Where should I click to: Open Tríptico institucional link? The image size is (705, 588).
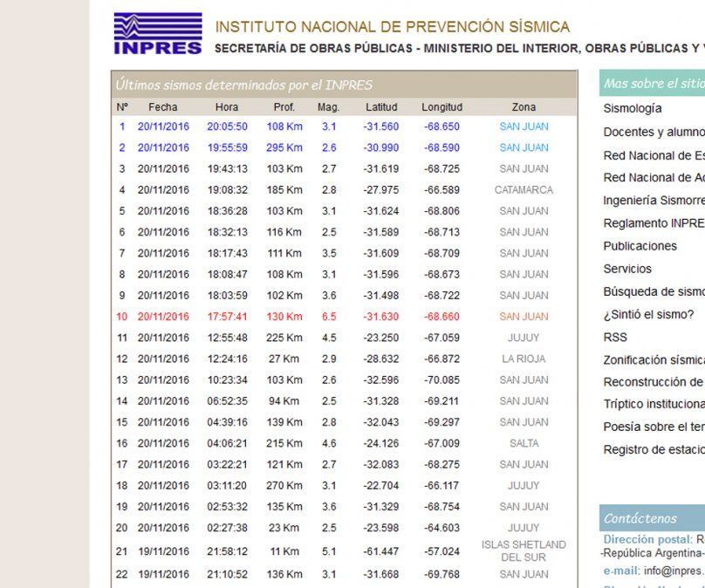pyautogui.click(x=654, y=404)
